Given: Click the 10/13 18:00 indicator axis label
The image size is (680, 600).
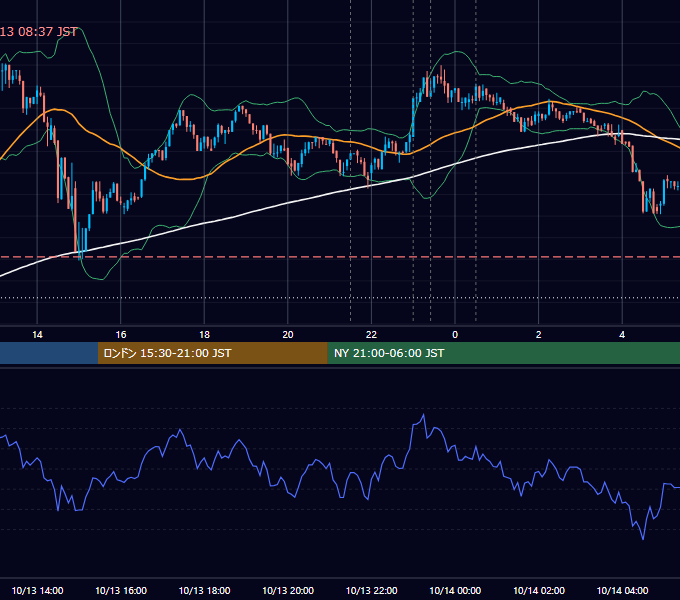Looking at the screenshot, I should (x=204, y=590).
